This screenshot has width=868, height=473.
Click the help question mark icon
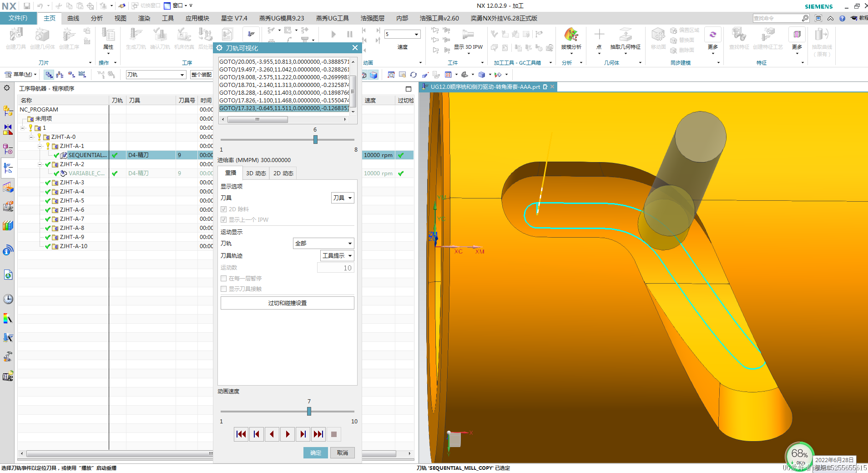842,18
